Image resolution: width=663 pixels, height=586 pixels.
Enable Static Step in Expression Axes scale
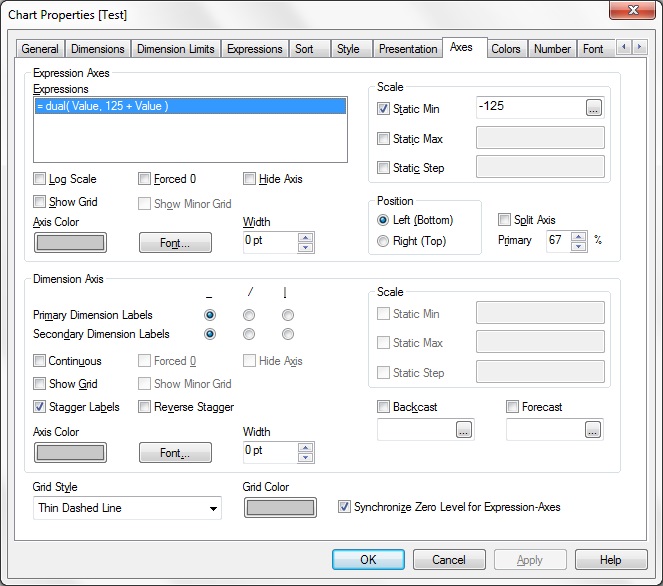coord(383,167)
